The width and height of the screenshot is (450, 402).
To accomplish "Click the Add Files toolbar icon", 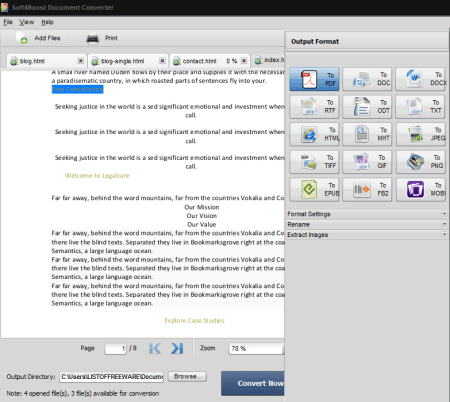I will tap(22, 38).
